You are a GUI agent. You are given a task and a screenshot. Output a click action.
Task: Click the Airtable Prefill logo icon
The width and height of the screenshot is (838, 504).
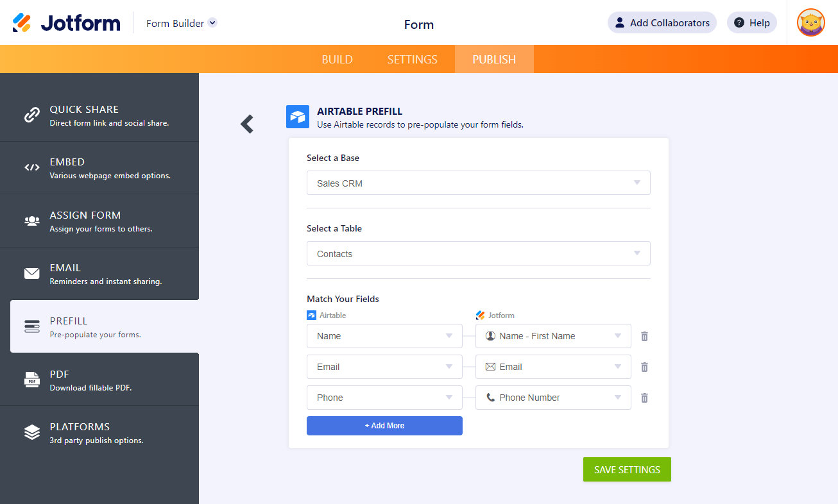point(298,117)
